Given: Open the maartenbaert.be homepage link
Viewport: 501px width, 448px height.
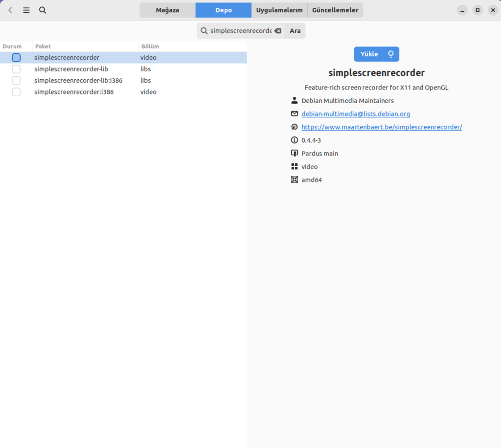Looking at the screenshot, I should click(x=382, y=127).
